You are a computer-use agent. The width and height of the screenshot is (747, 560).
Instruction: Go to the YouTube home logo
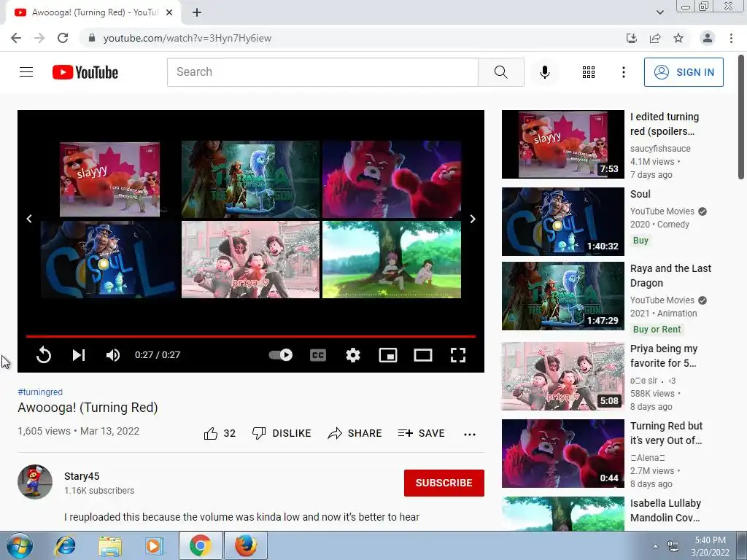pos(85,72)
